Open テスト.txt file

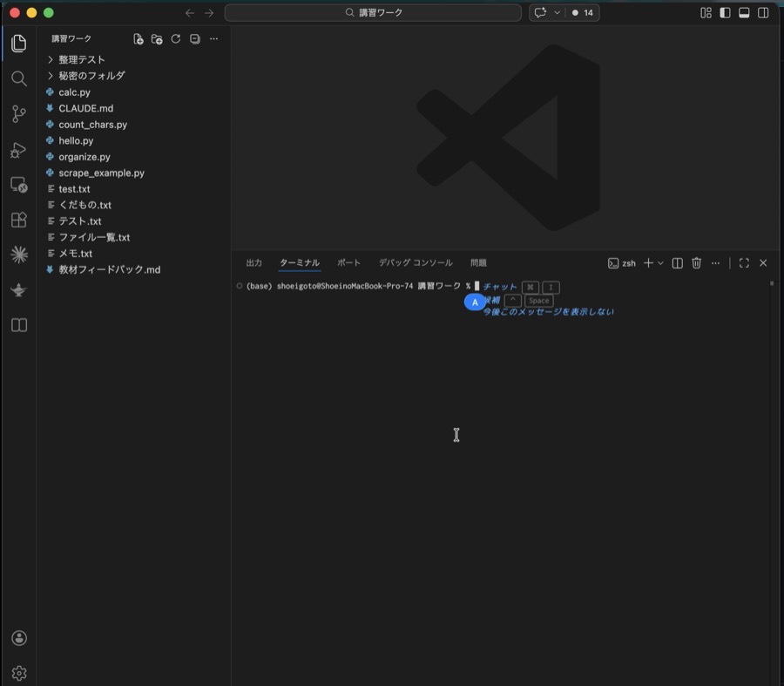click(133, 221)
